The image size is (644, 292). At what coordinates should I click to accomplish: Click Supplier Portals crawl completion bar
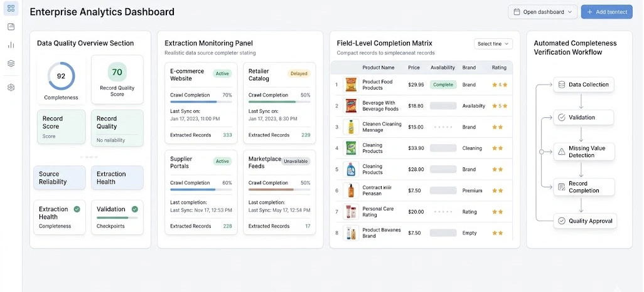201,189
